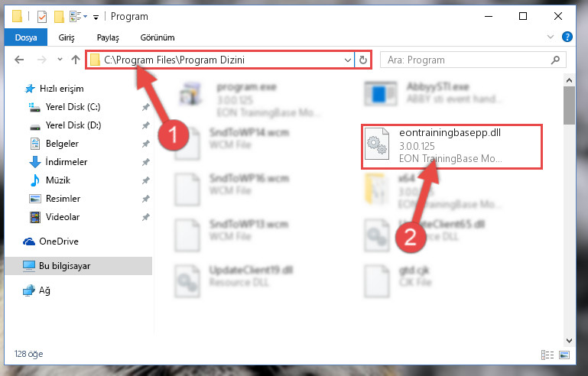This screenshot has width=588, height=376.
Task: Select the eontrainingbasepp.dll file
Action: [451, 147]
